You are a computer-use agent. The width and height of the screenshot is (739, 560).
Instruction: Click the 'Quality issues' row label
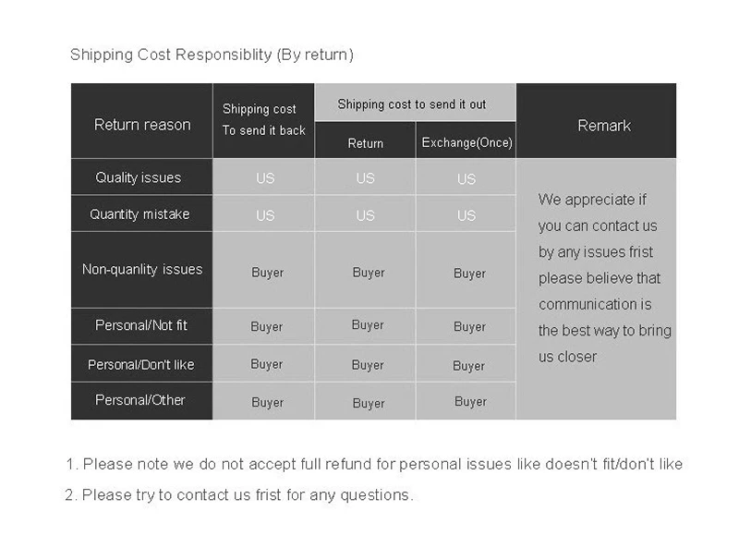tap(142, 177)
